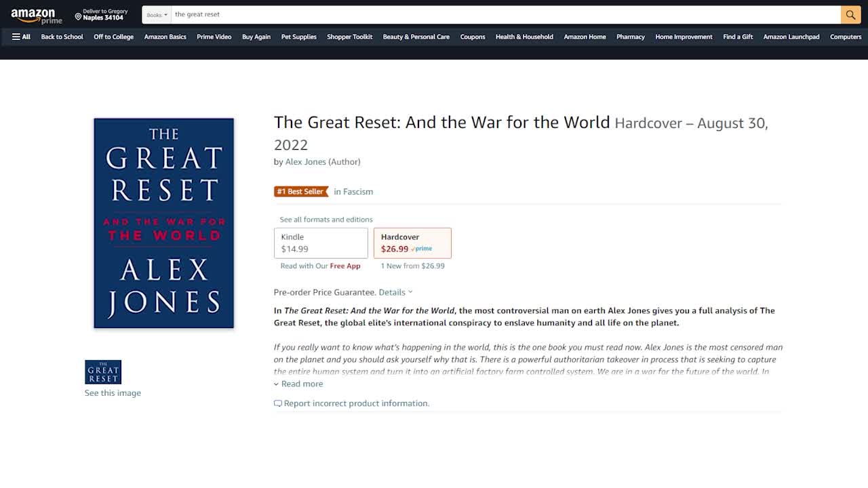This screenshot has width=868, height=488.
Task: Go to Amazon Home section
Action: point(585,37)
